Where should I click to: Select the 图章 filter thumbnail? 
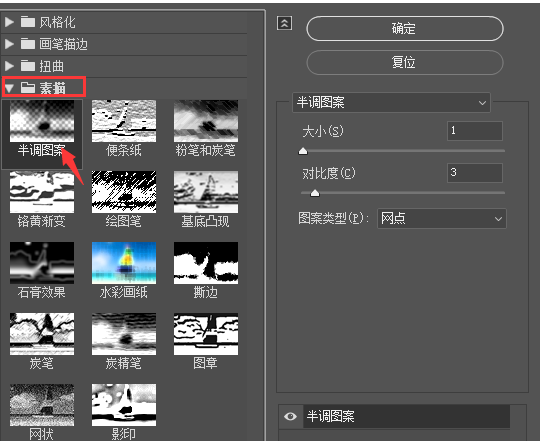[206, 334]
